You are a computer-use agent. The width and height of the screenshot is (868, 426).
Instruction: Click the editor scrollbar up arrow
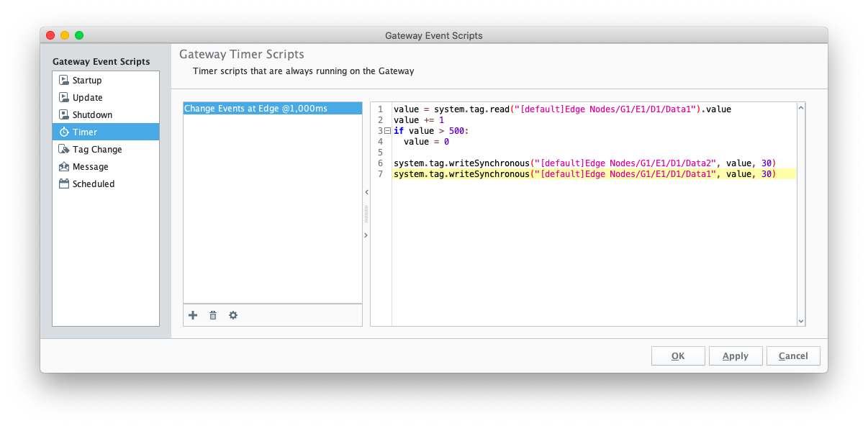[801, 108]
